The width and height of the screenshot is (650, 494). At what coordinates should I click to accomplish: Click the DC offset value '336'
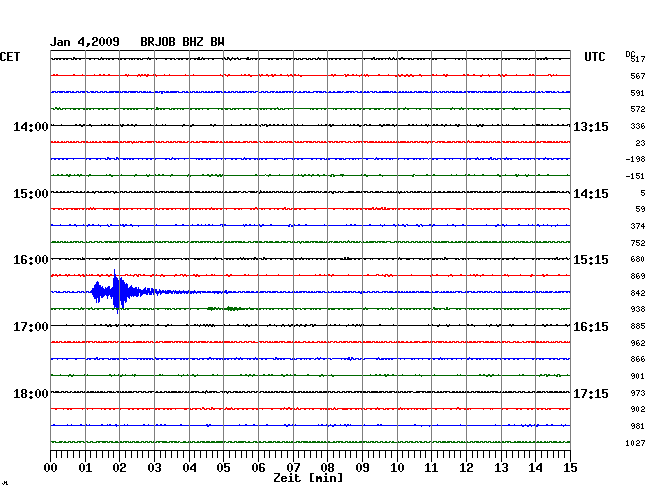[638, 126]
